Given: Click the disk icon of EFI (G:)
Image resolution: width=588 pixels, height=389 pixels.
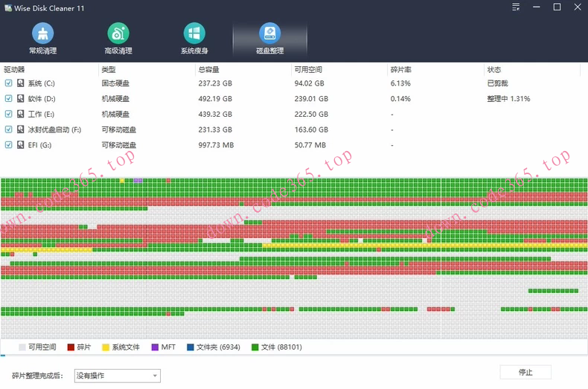Looking at the screenshot, I should [21, 145].
